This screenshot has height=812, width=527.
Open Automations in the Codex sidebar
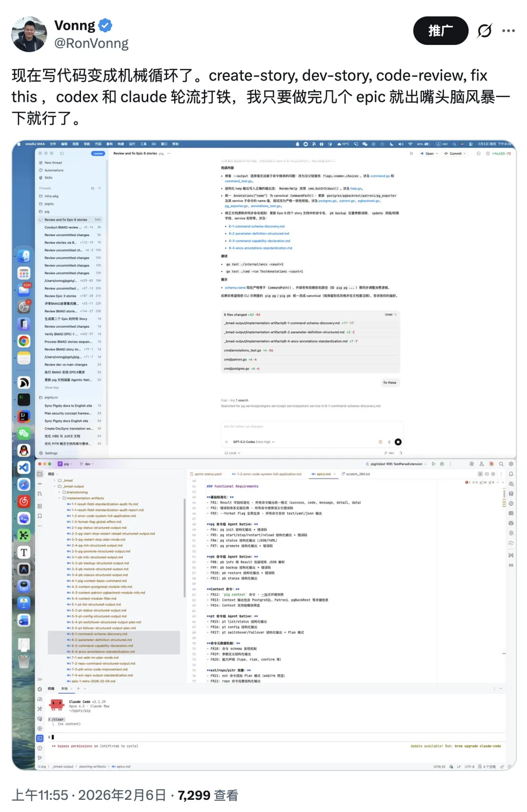(54, 170)
